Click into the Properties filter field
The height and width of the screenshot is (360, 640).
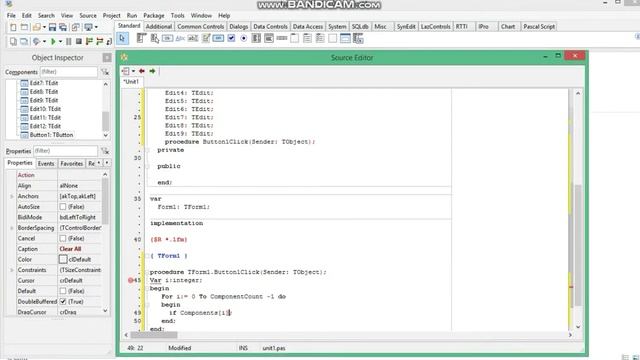point(65,151)
